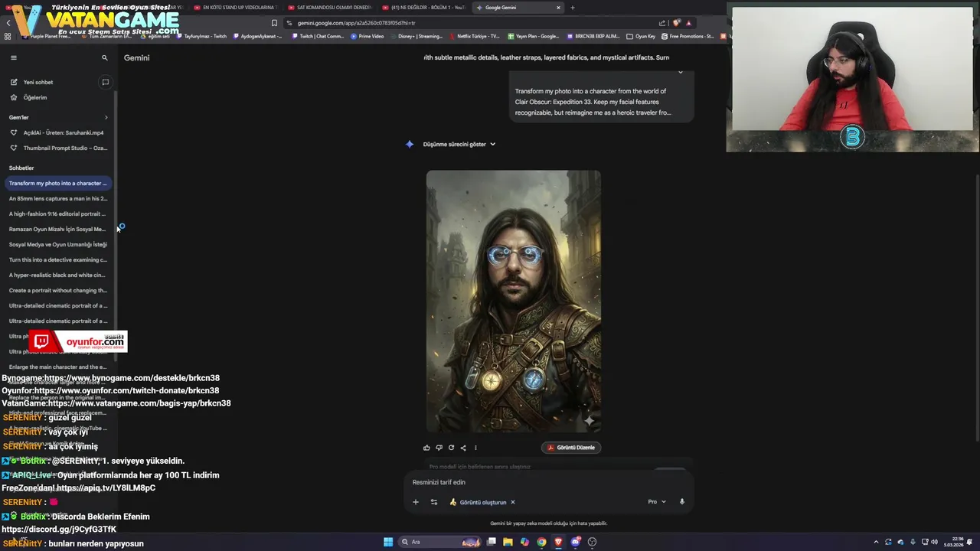Image resolution: width=980 pixels, height=551 pixels.
Task: Switch to the 'EN KÖTÜ STAND UP VİDEOLARINA' tab
Action: (x=234, y=7)
